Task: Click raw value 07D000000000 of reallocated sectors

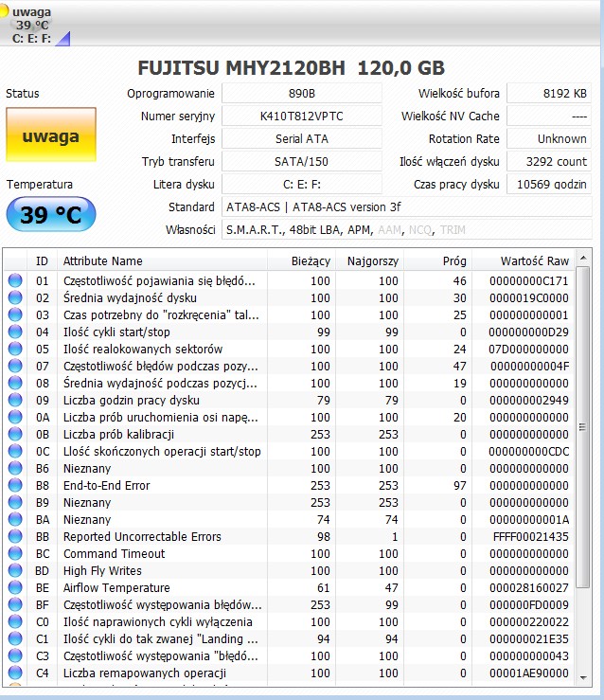Action: 528,349
